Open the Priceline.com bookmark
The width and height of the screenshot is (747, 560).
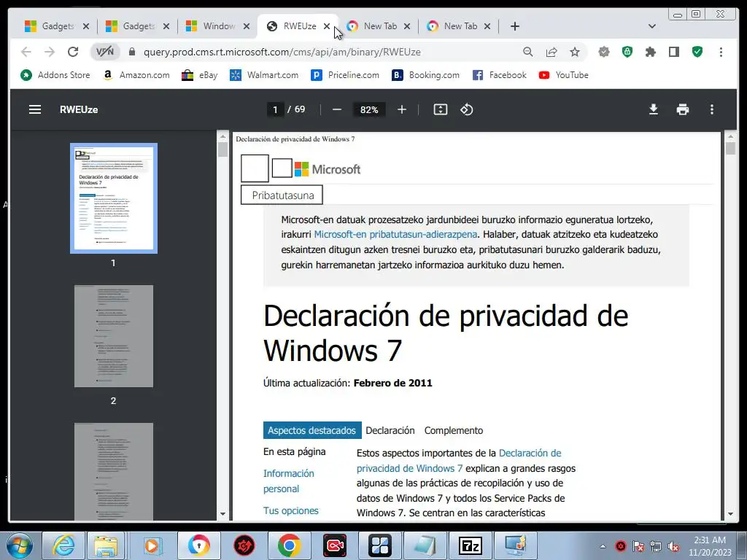coord(345,75)
